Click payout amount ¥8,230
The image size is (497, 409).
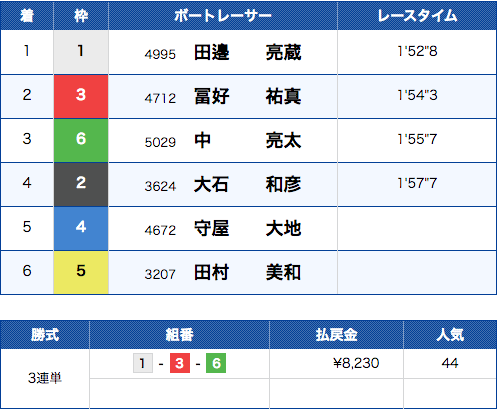point(356,363)
